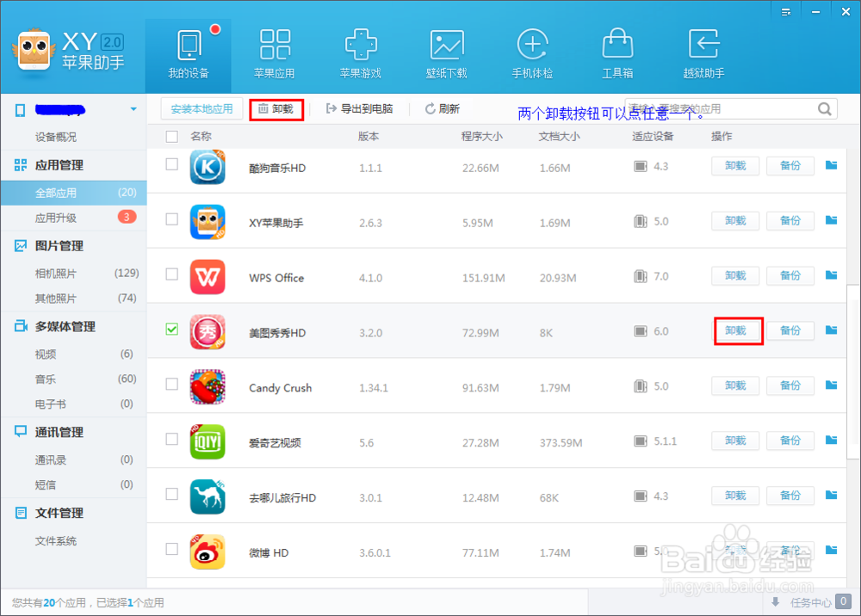Uncheck the 美图秀秀HD checkbox
This screenshot has height=616, width=861.
point(172,330)
